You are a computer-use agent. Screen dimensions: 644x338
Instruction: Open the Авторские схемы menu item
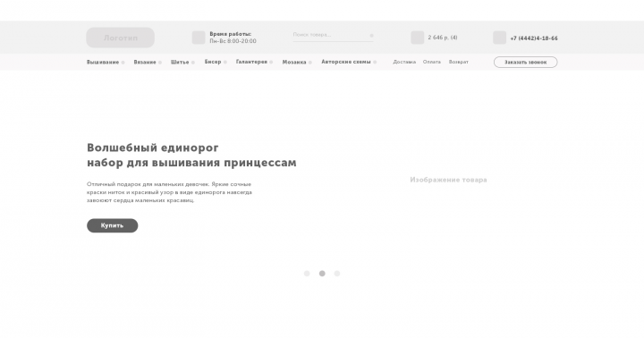pos(346,62)
